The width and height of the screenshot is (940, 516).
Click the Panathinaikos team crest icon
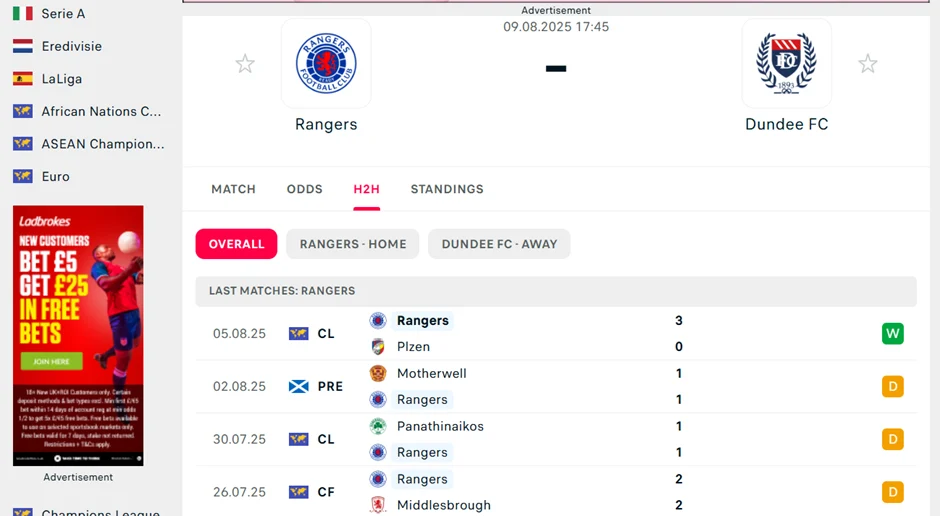click(x=378, y=426)
